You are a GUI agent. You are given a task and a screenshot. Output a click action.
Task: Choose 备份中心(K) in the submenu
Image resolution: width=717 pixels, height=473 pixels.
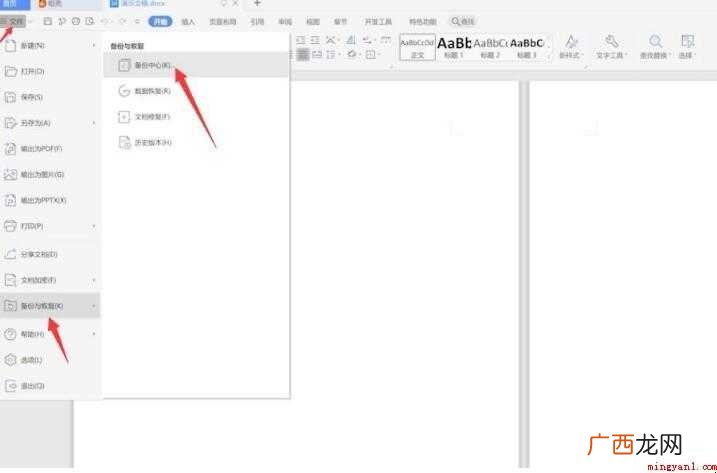[196, 65]
